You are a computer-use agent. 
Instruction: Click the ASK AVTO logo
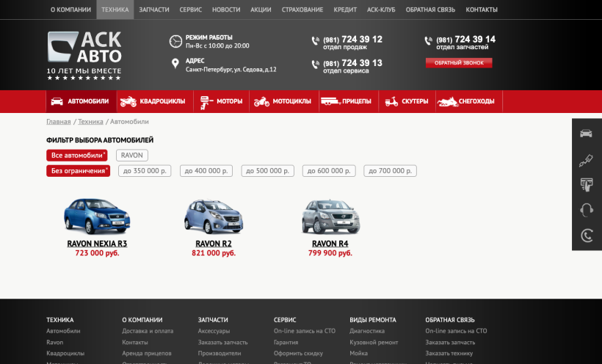[84, 56]
